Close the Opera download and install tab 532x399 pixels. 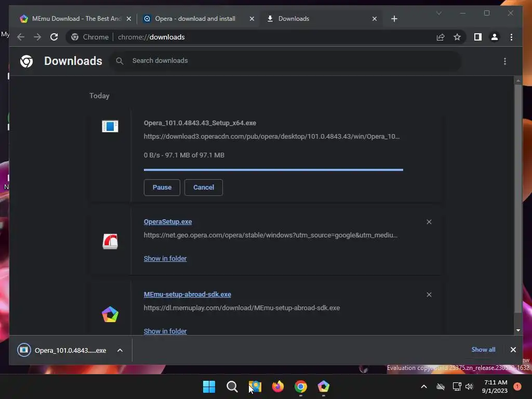click(x=252, y=19)
